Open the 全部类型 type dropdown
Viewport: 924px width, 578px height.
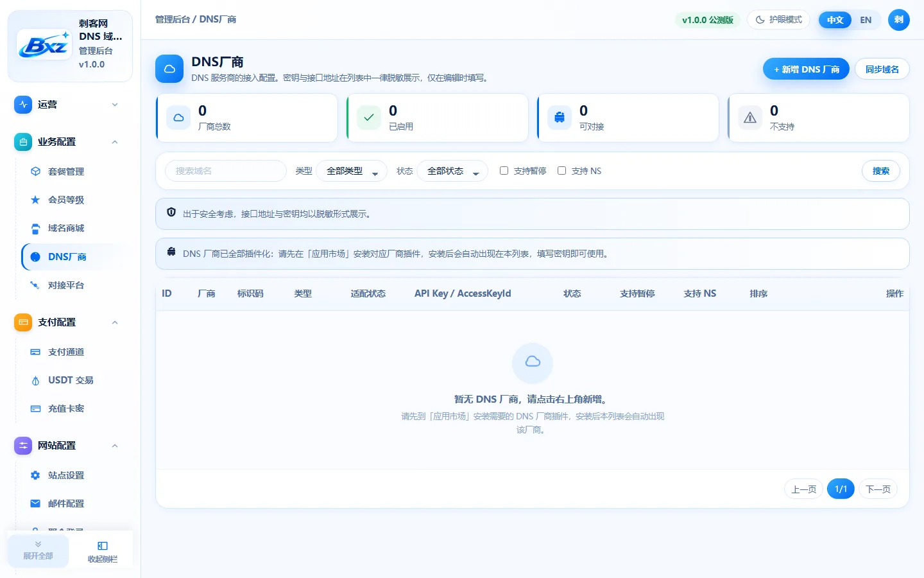click(x=352, y=171)
